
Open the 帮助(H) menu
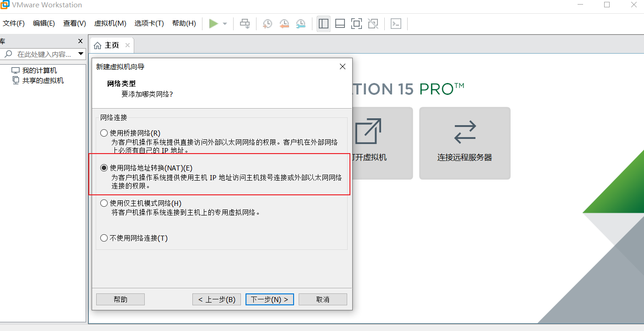click(184, 23)
